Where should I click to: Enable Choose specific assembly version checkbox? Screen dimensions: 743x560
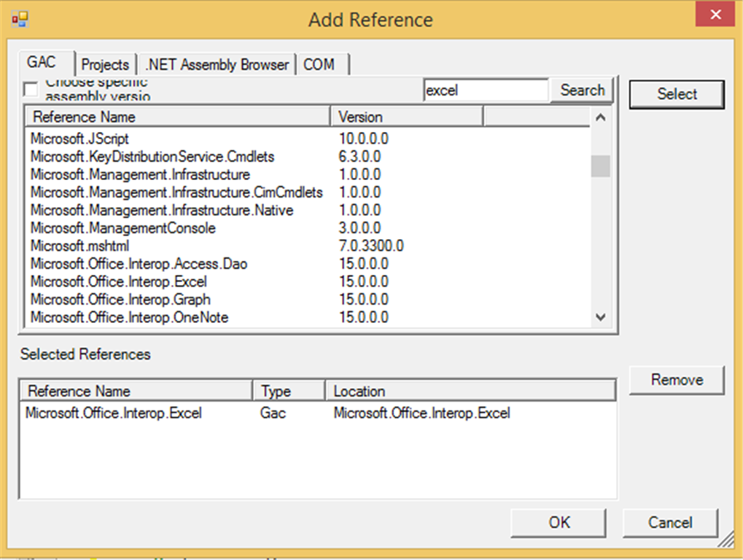coord(31,89)
